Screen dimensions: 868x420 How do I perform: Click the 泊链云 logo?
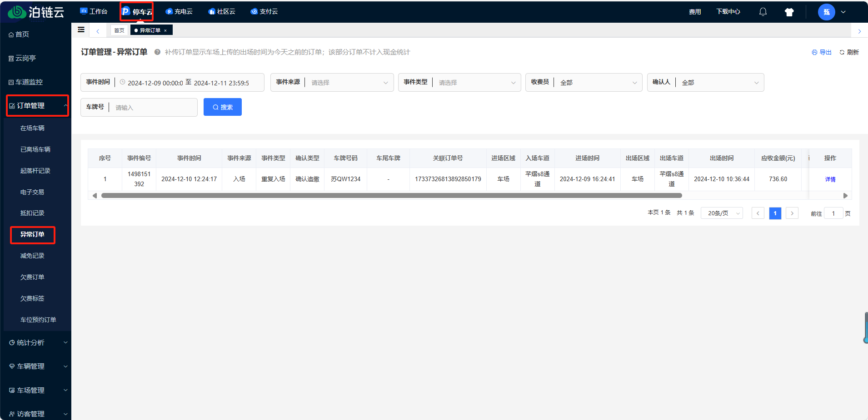point(36,12)
